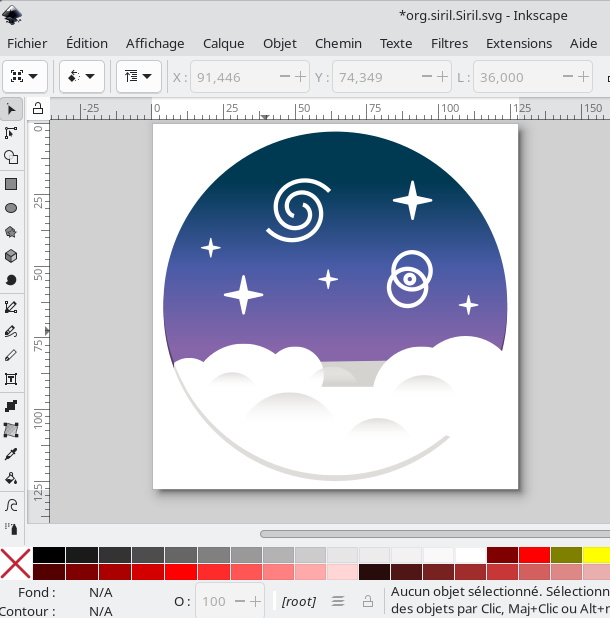Screen dimensions: 610x618
Task: Increase the X value with plus
Action: [301, 76]
